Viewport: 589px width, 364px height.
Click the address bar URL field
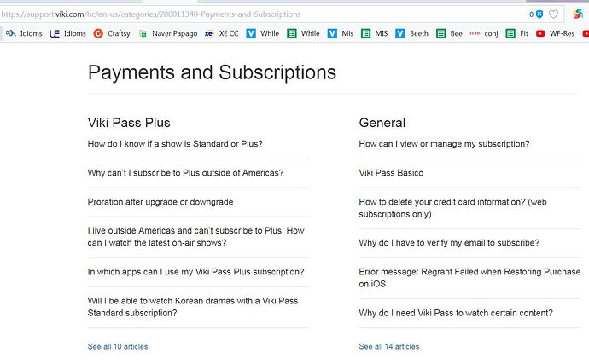(x=263, y=14)
